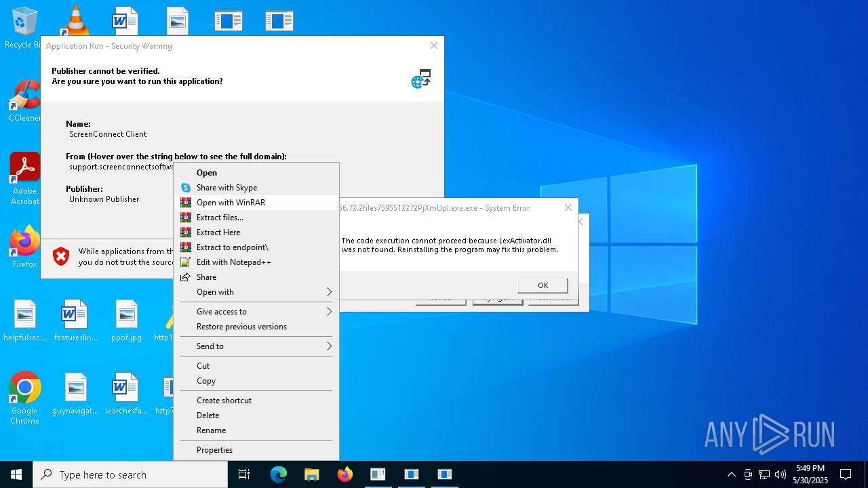The height and width of the screenshot is (488, 868).
Task: Close Application Run Security Warning dialog
Action: (x=434, y=45)
